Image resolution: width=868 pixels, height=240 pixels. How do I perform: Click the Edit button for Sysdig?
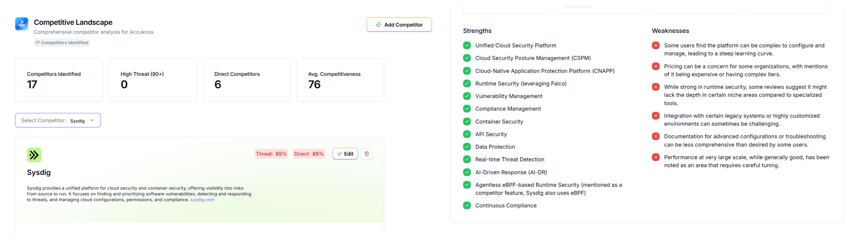(345, 154)
